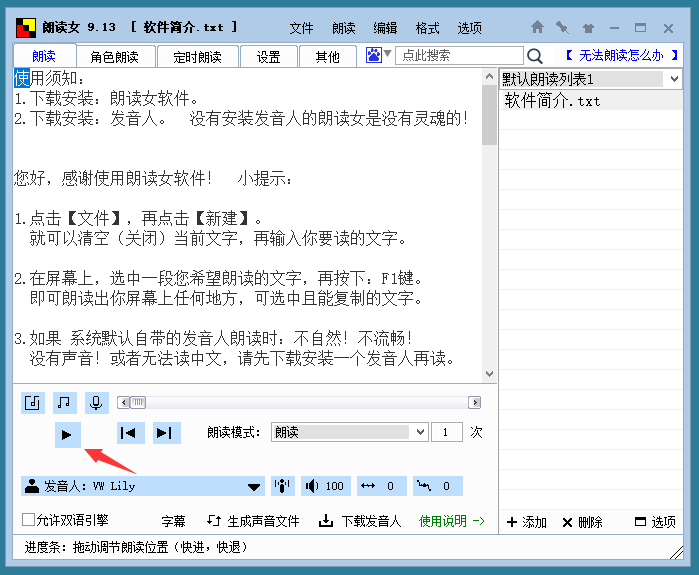Click text editor scrollbar up arrow

tap(489, 76)
